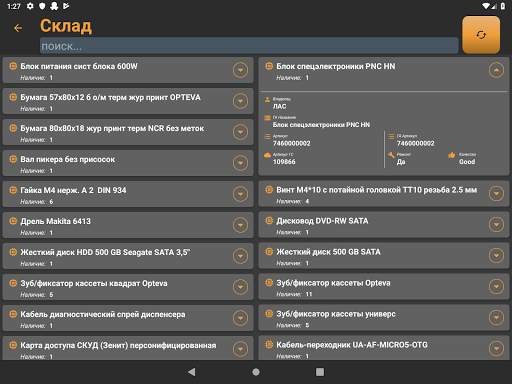Select owner value ЛАС
The height and width of the screenshot is (384, 512).
(279, 106)
